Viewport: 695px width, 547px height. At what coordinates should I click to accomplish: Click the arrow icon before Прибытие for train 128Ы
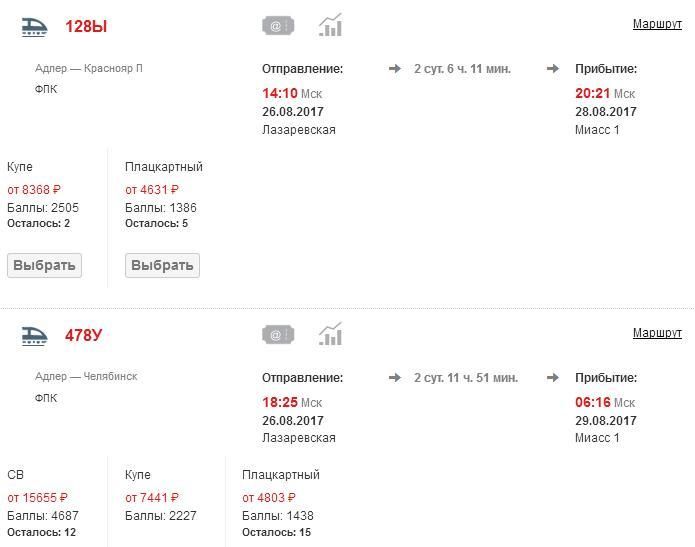point(553,69)
